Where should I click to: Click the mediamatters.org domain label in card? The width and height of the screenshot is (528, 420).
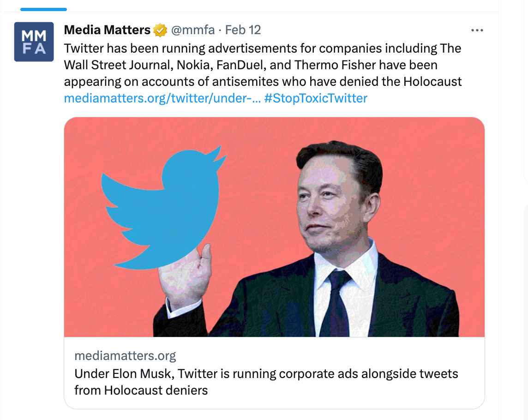125,355
